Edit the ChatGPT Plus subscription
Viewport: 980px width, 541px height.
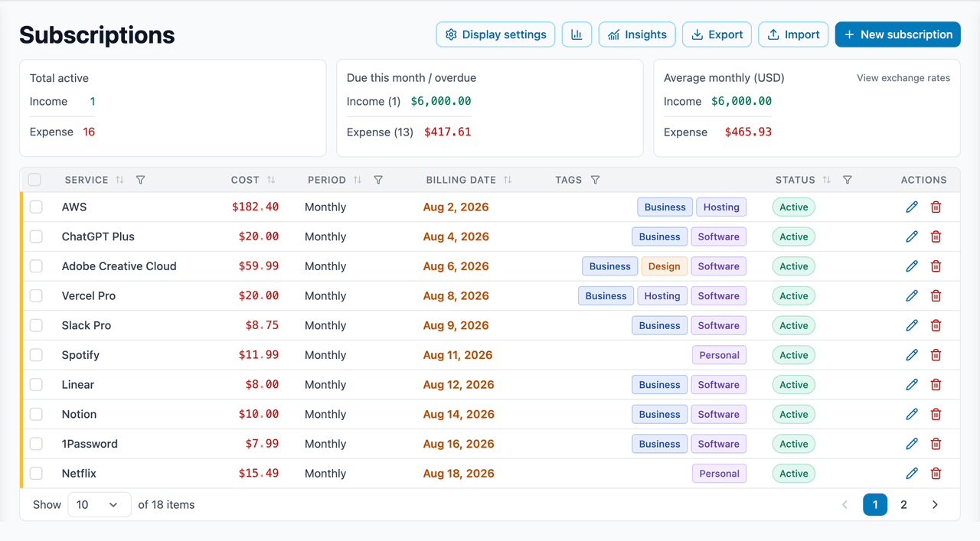pos(912,236)
